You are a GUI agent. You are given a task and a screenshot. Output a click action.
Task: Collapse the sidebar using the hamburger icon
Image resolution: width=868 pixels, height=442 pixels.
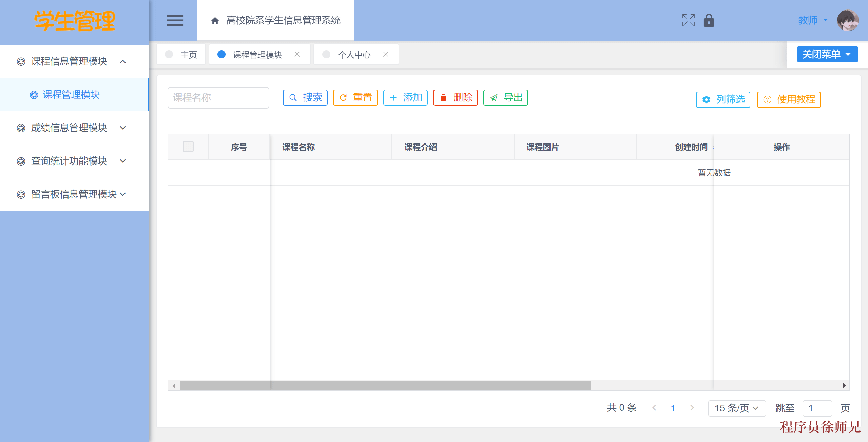[x=175, y=20]
